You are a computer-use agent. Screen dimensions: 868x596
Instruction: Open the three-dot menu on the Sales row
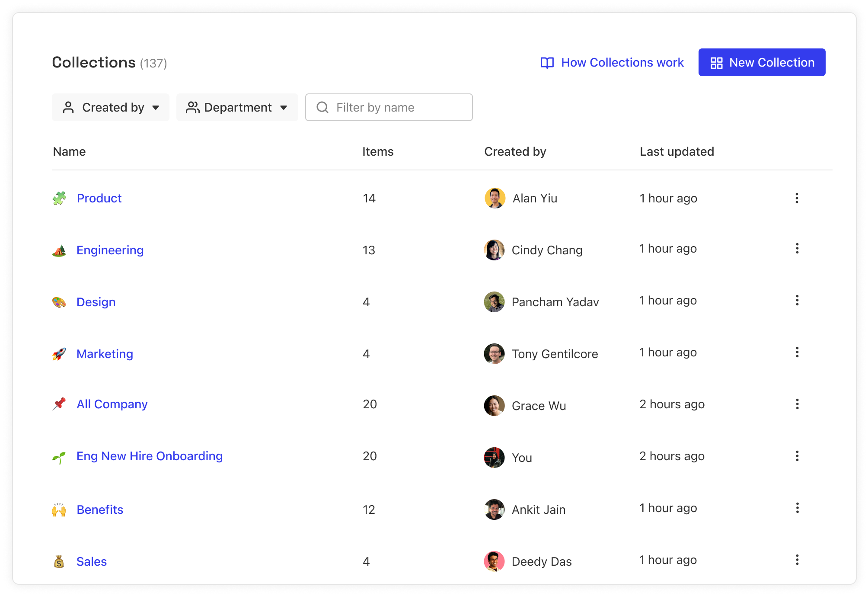tap(797, 560)
